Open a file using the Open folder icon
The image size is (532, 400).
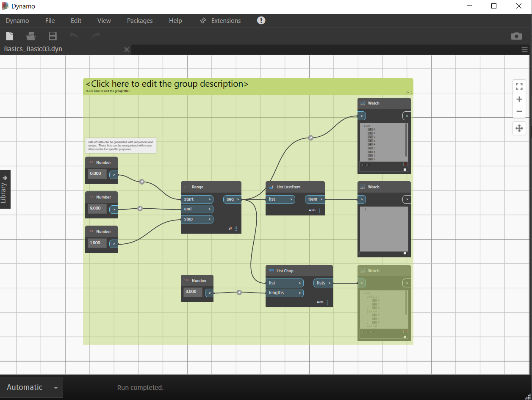[31, 36]
